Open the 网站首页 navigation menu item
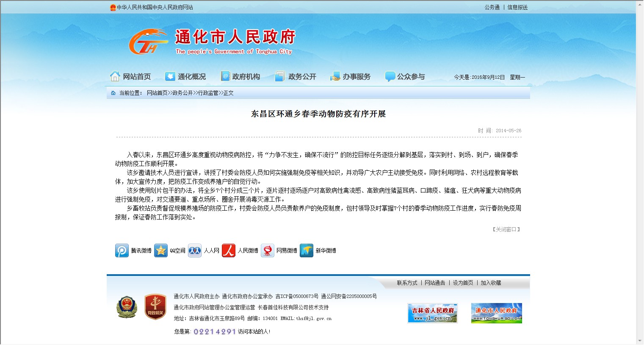Viewport: 644px width, 345px height. (x=130, y=77)
